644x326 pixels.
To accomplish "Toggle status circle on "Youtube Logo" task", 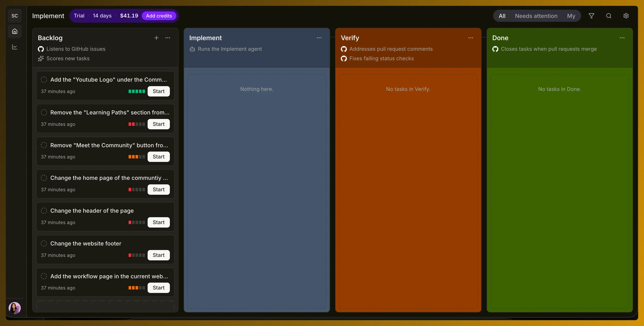I will [44, 80].
